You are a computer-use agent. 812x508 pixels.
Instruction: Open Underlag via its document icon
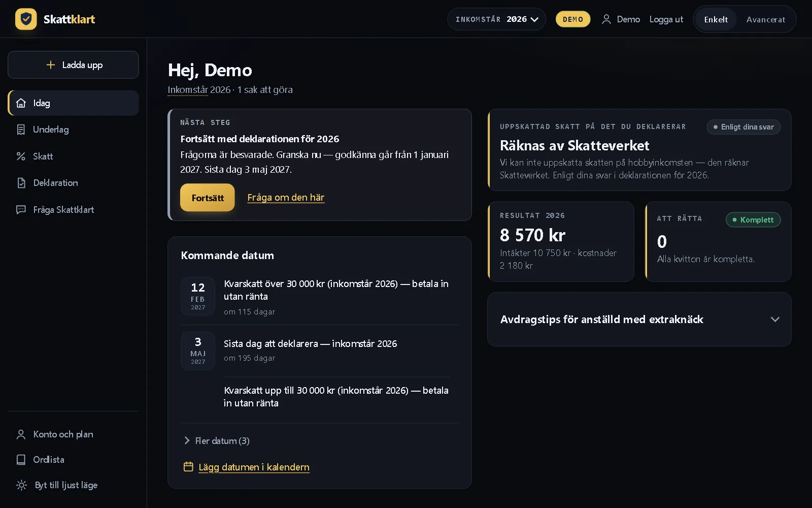point(21,130)
